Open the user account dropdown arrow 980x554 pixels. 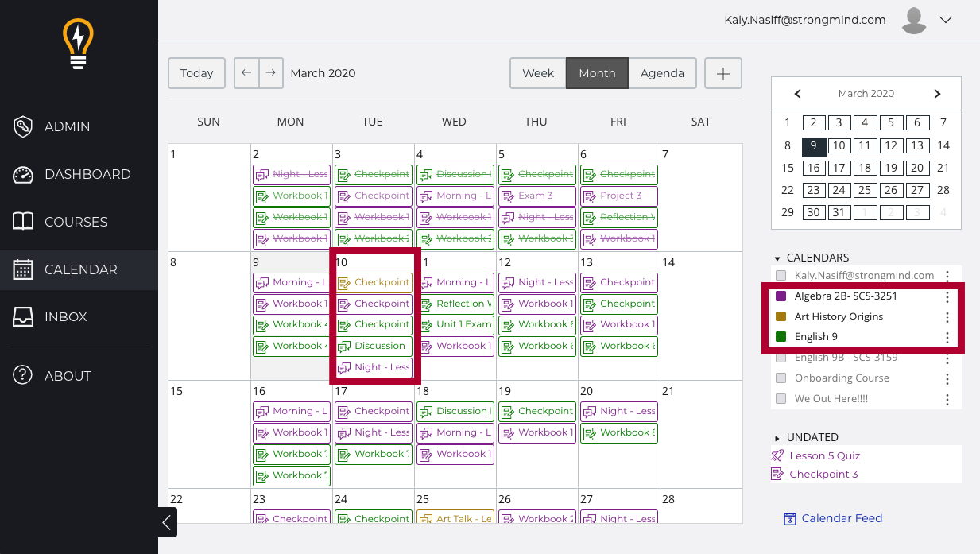click(x=945, y=21)
